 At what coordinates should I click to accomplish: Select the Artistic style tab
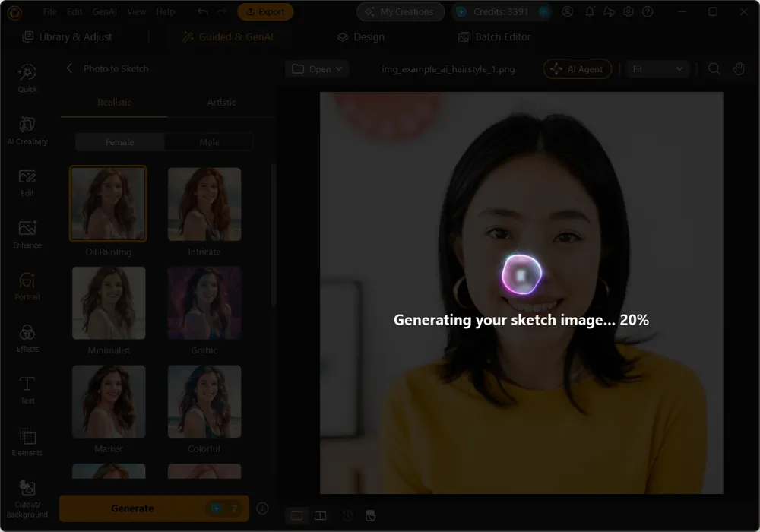pyautogui.click(x=221, y=103)
